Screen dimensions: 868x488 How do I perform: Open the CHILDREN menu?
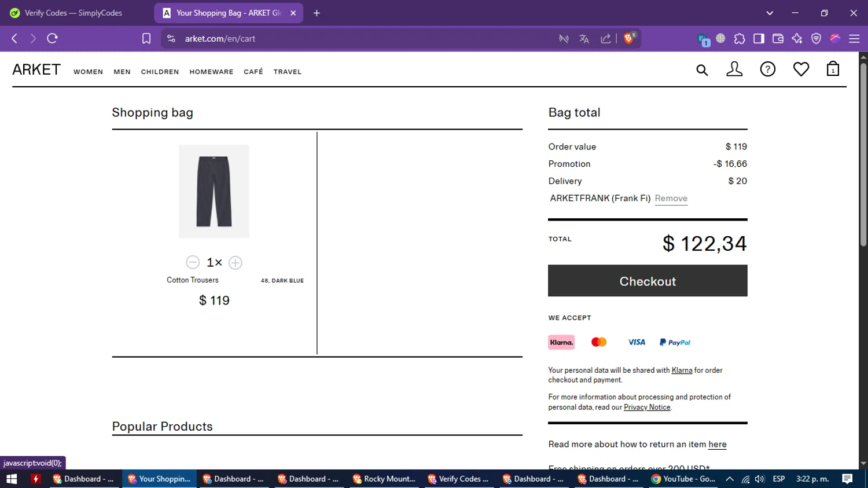point(160,72)
